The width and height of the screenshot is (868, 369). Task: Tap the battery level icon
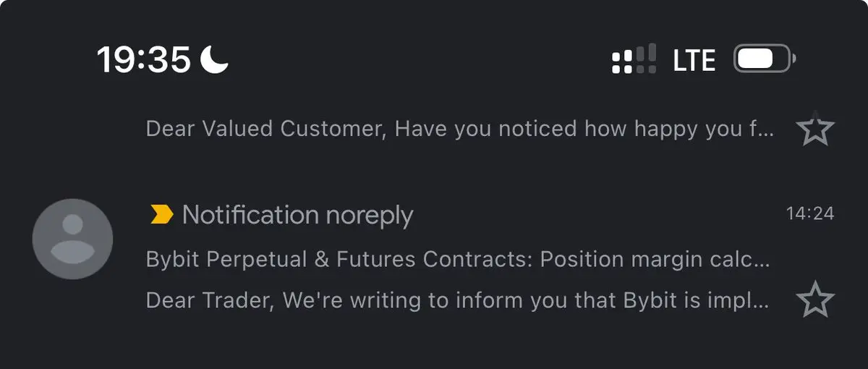(765, 59)
